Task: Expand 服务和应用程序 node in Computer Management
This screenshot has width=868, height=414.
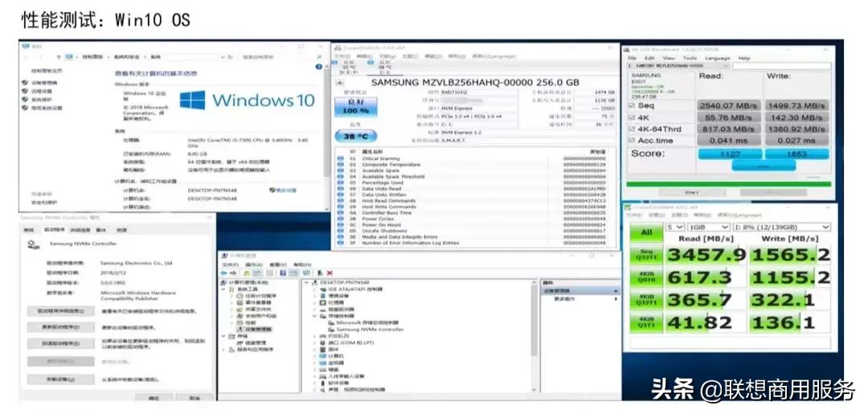Action: point(225,350)
